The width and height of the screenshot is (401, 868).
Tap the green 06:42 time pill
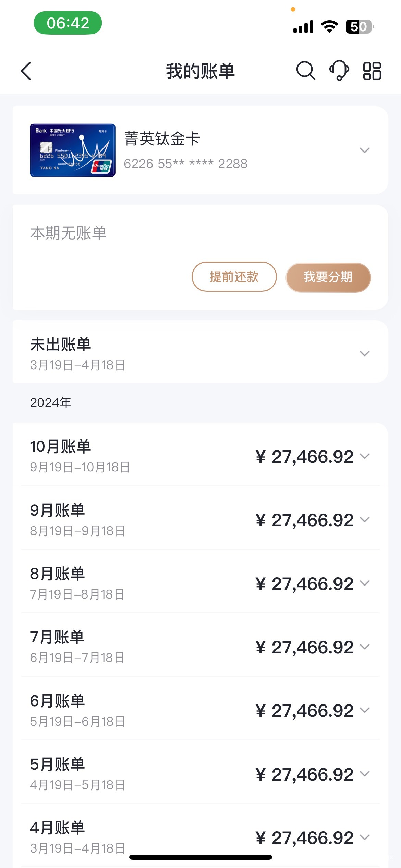[x=68, y=23]
